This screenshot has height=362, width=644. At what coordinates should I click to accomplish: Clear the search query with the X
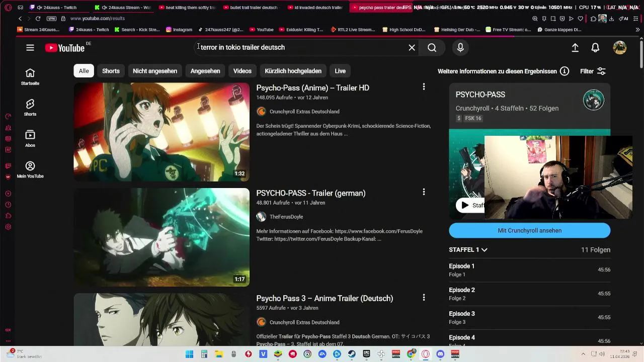[412, 47]
